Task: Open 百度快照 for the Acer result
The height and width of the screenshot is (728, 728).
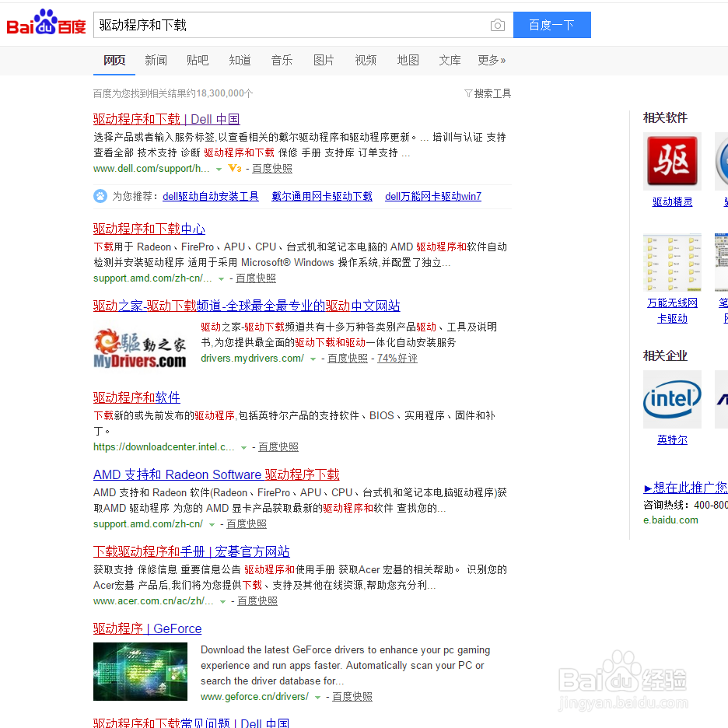Action: tap(257, 601)
